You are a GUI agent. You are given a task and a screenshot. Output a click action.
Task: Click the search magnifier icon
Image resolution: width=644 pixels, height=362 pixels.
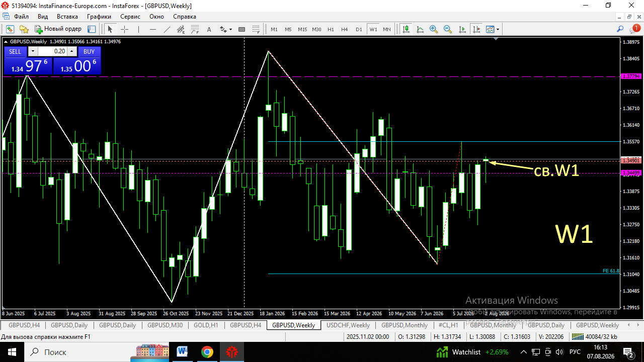(x=620, y=29)
